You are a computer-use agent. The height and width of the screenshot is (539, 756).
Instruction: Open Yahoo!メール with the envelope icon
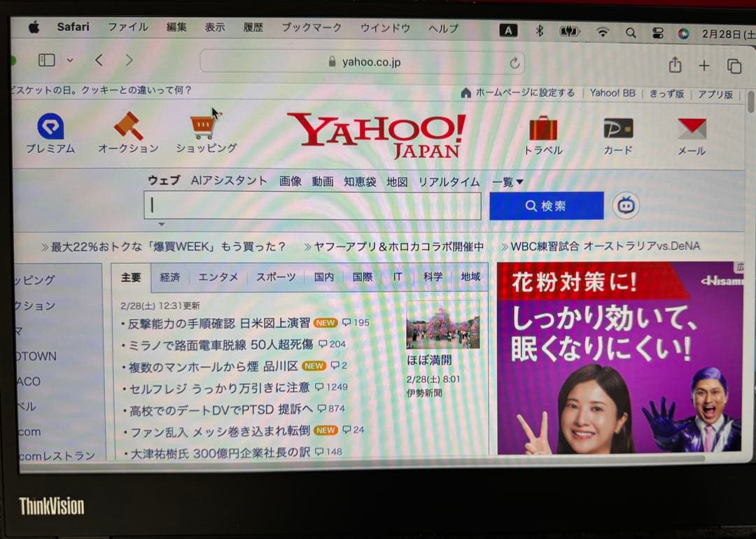[691, 127]
